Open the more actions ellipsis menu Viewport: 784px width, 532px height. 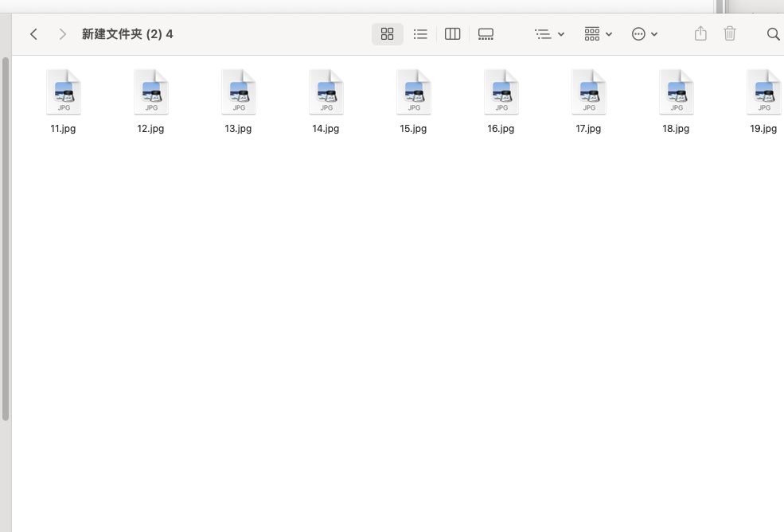pyautogui.click(x=644, y=34)
